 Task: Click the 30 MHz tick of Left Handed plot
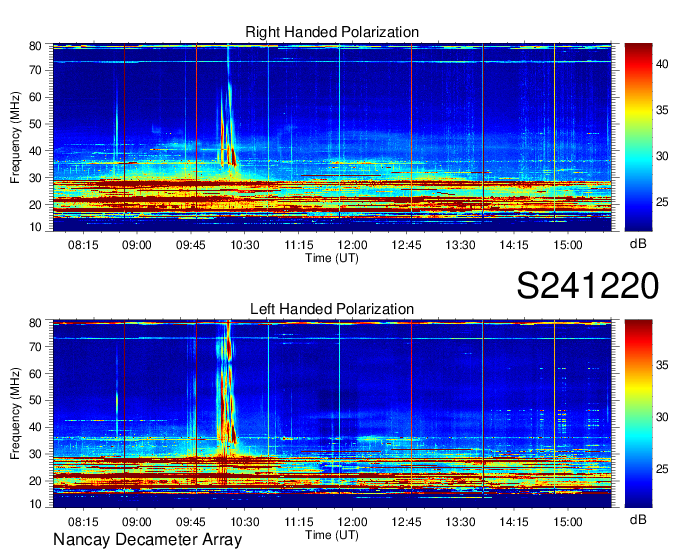(x=36, y=454)
